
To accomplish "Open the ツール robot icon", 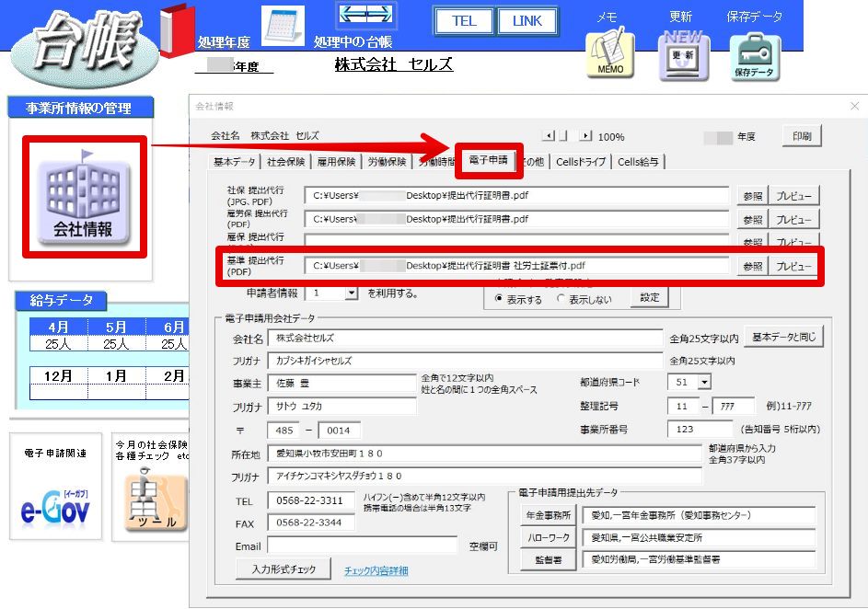I will [156, 500].
